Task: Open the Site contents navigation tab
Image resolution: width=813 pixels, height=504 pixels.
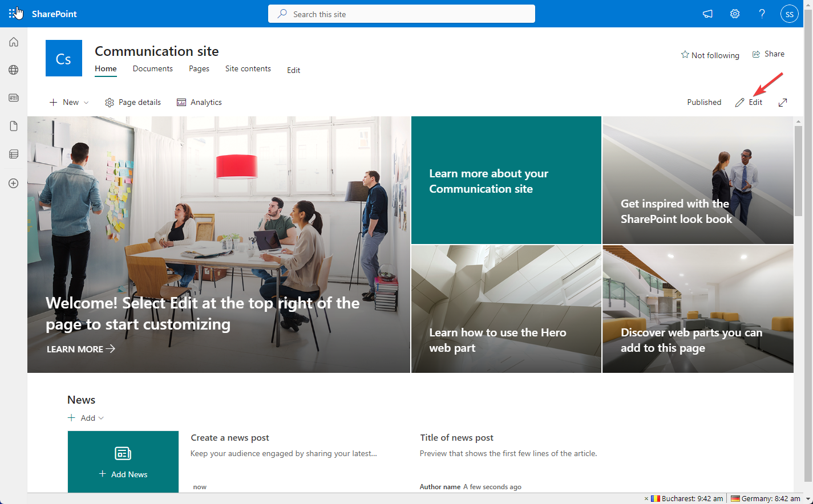Action: 248,69
